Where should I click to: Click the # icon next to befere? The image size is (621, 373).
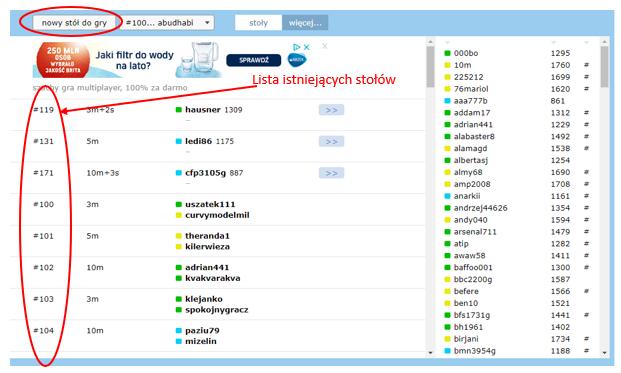(586, 291)
